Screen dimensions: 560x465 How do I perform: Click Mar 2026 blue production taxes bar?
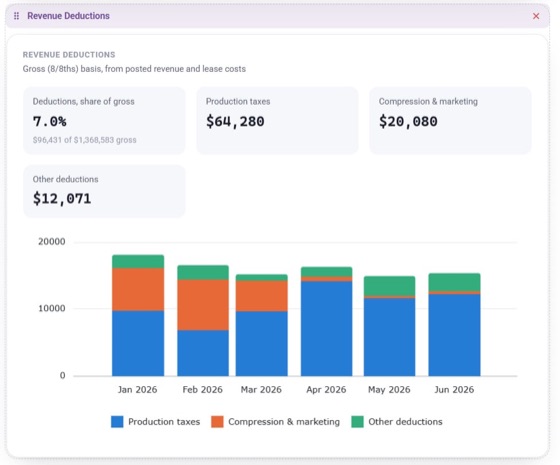[261, 344]
